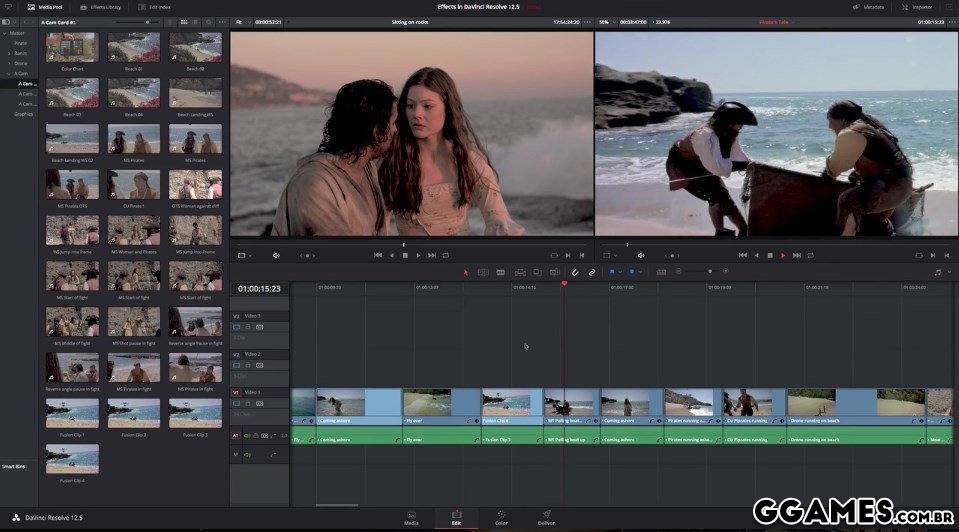Viewport: 959px width, 532px height.
Task: Open the Effects Library panel
Action: 100,6
